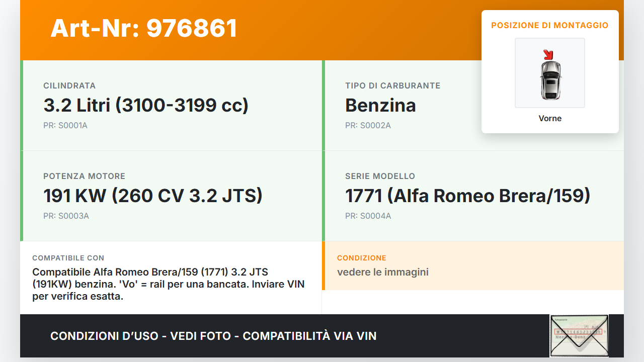Click the Vorne position label
This screenshot has width=644, height=362.
click(x=550, y=119)
